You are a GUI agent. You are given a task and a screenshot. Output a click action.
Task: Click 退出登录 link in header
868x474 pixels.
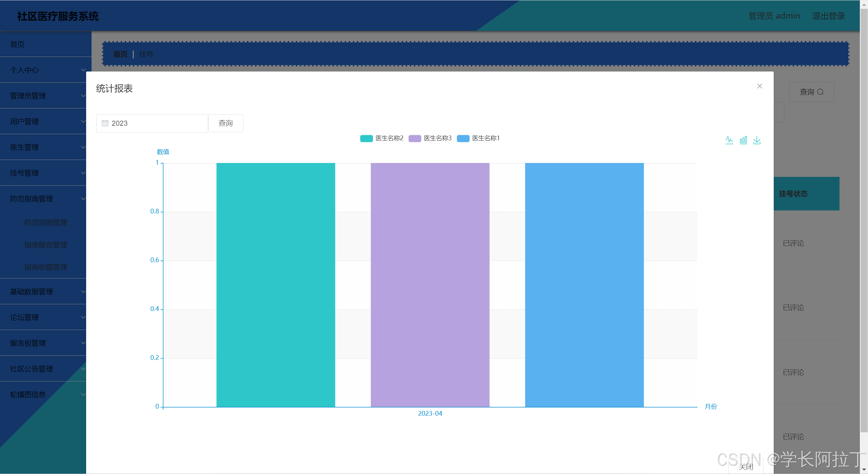[x=828, y=16]
